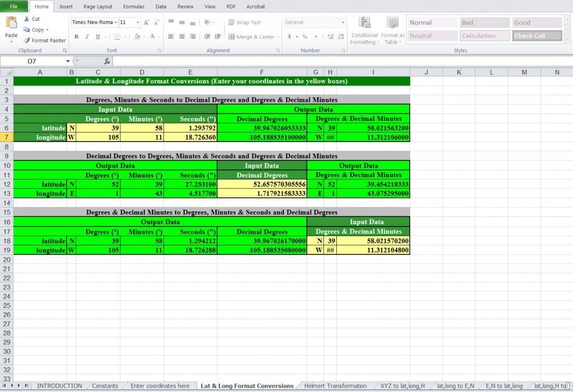Open the font name dropdown

(116, 23)
